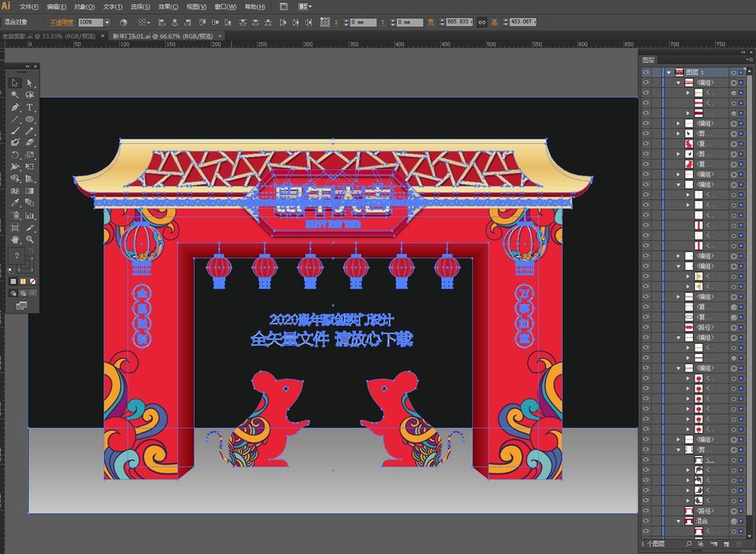Select the Magic Wand tool
The image size is (756, 554).
click(x=15, y=95)
